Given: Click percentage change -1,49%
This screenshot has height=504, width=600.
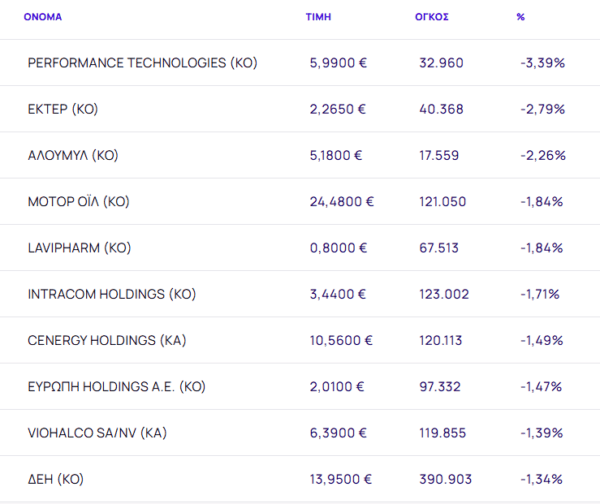Looking at the screenshot, I should tap(542, 341).
